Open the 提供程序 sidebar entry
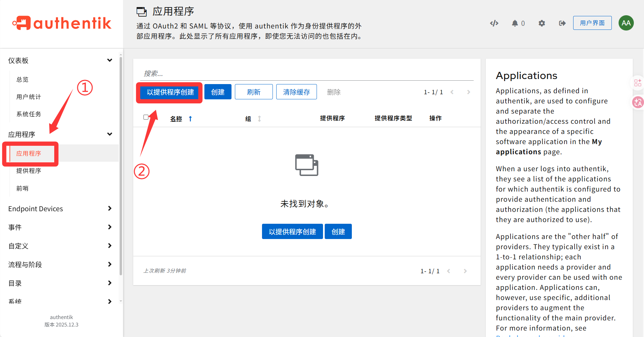The height and width of the screenshot is (337, 644). click(x=29, y=171)
